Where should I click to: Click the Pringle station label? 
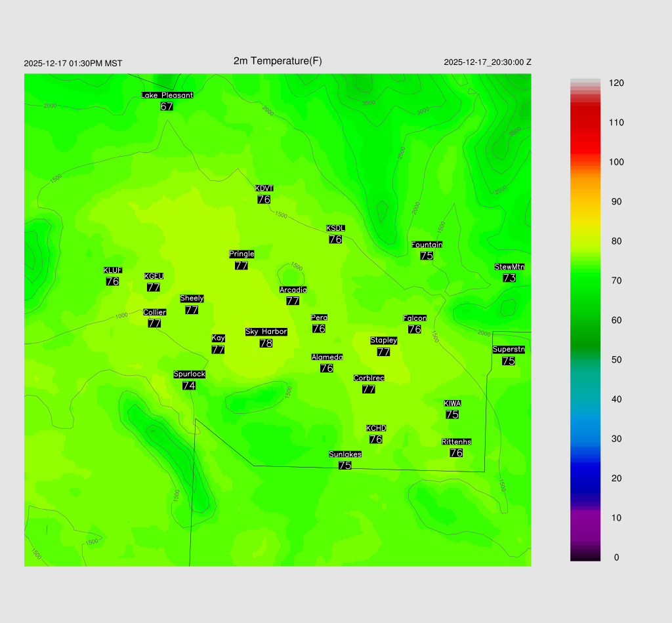(x=241, y=254)
